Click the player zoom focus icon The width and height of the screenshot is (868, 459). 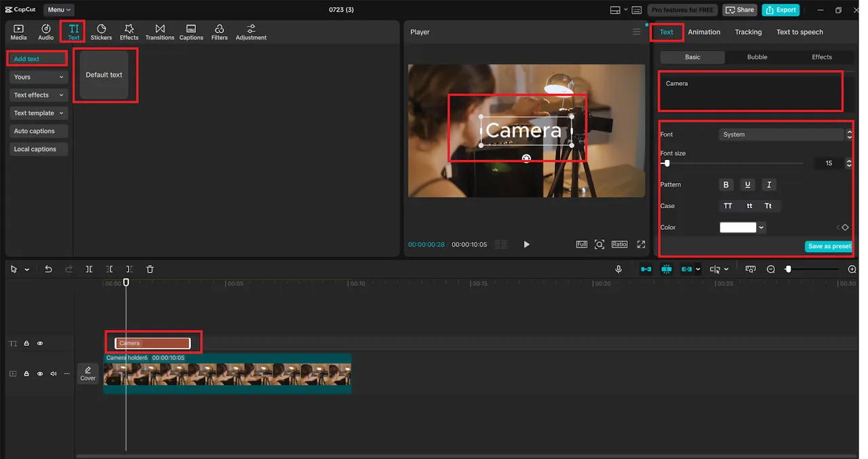tap(599, 244)
